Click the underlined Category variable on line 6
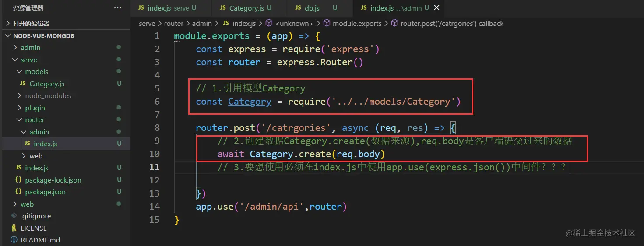 (250, 102)
